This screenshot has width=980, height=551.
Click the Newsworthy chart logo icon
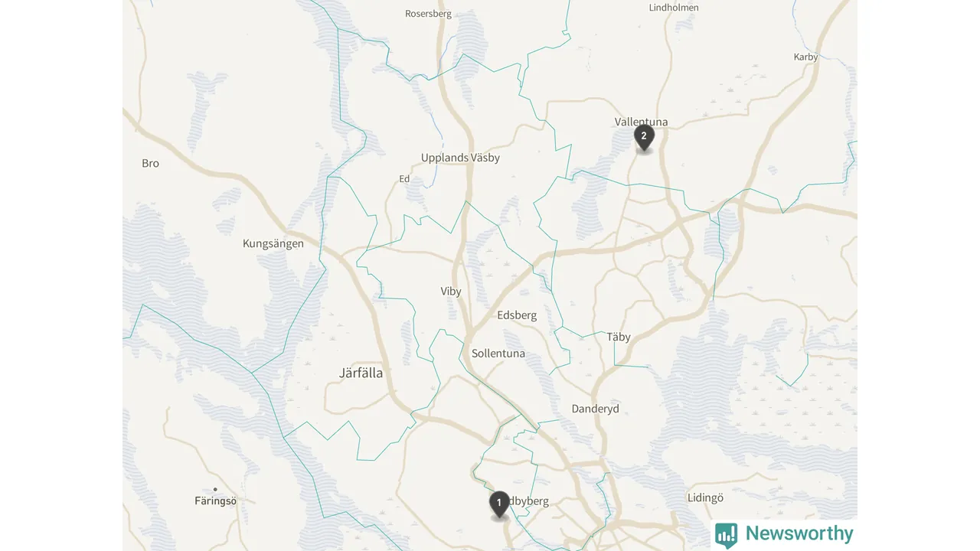[x=726, y=535]
